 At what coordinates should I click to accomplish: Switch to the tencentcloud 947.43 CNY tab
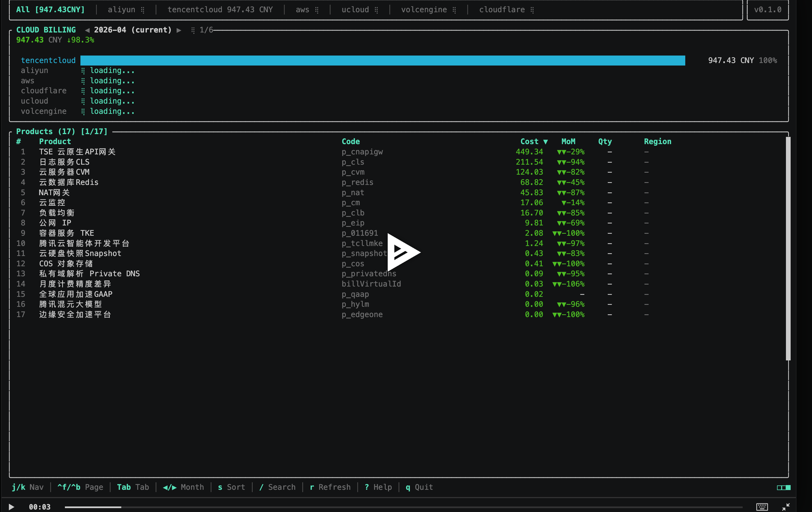(x=220, y=10)
